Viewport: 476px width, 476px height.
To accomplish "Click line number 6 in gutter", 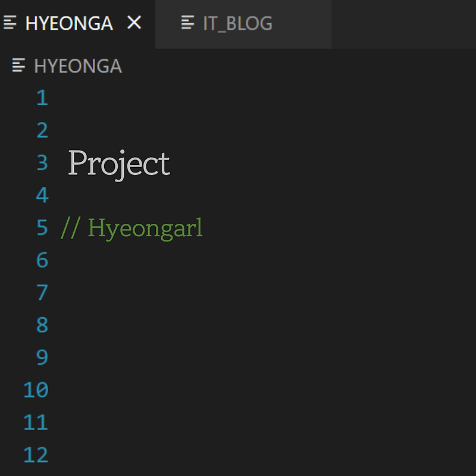I will [x=42, y=260].
